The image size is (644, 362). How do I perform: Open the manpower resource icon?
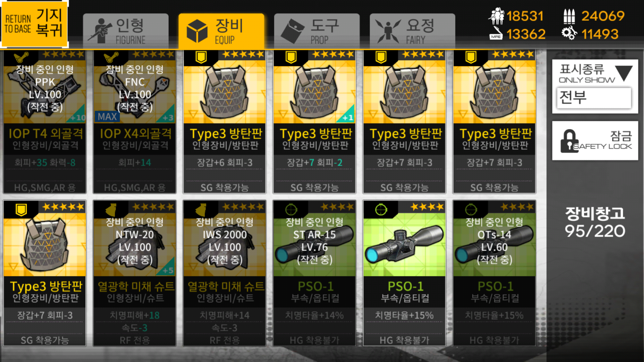(496, 16)
